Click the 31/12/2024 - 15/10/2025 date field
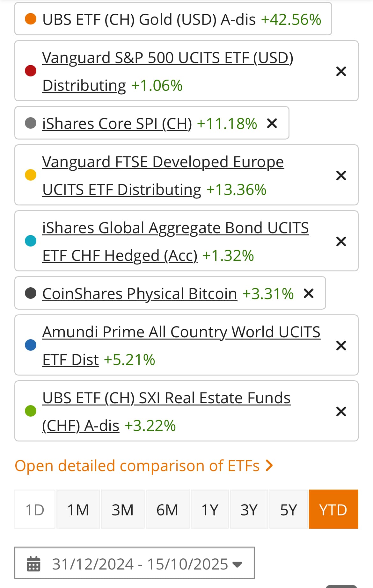Screen dimensions: 373x588 coord(140,564)
